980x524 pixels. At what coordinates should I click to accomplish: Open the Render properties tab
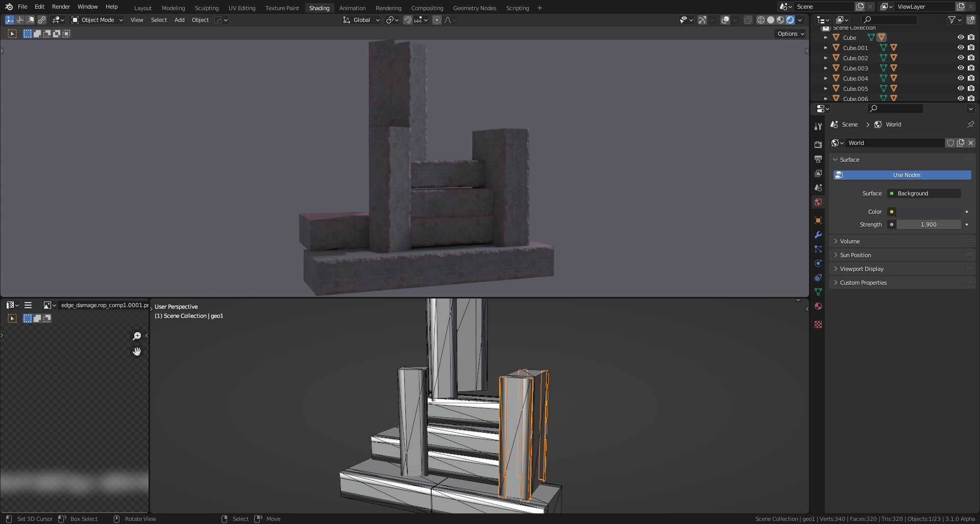tap(818, 145)
